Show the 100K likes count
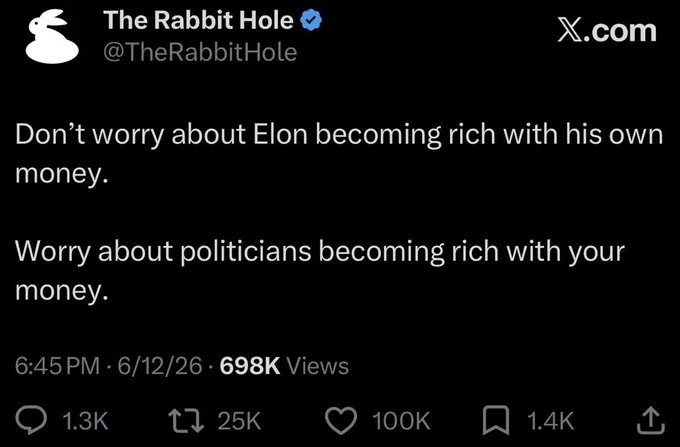The width and height of the screenshot is (680, 447). click(x=401, y=421)
